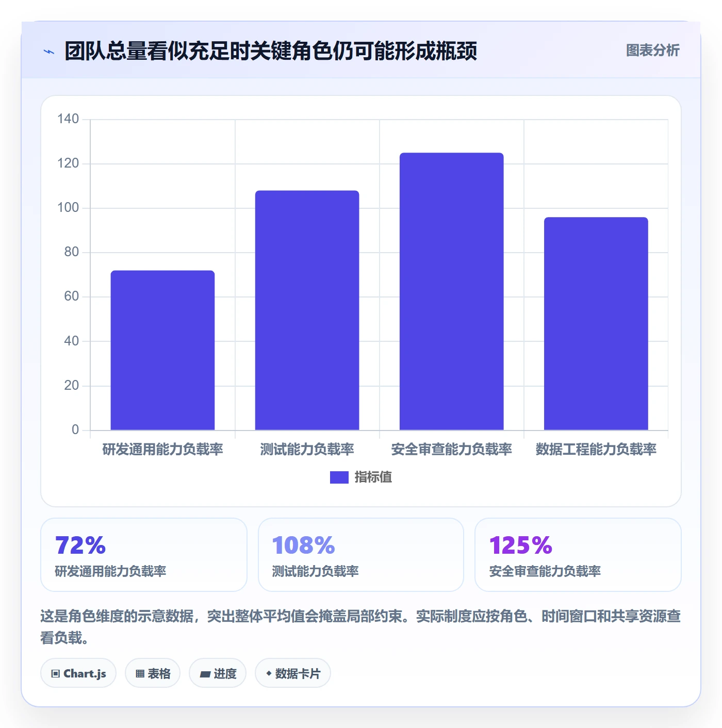This screenshot has height=728, width=722.
Task: Click the Chart.js tag
Action: (x=78, y=673)
